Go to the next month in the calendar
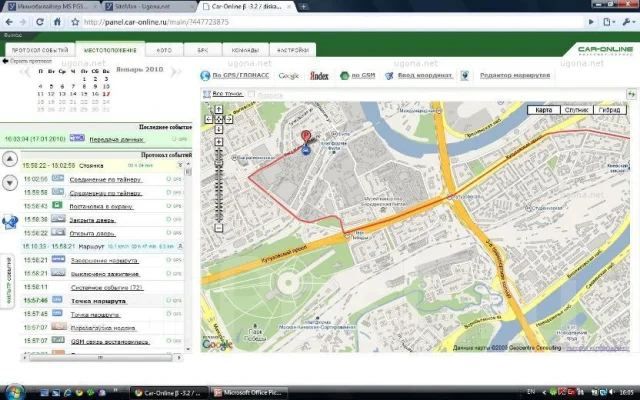Image resolution: width=640 pixels, height=400 pixels. 176,73
